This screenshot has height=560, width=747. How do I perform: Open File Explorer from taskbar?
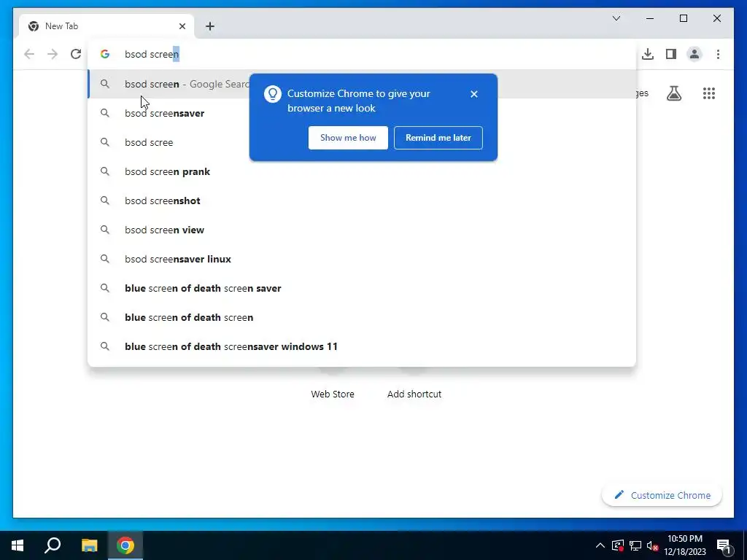coord(89,545)
